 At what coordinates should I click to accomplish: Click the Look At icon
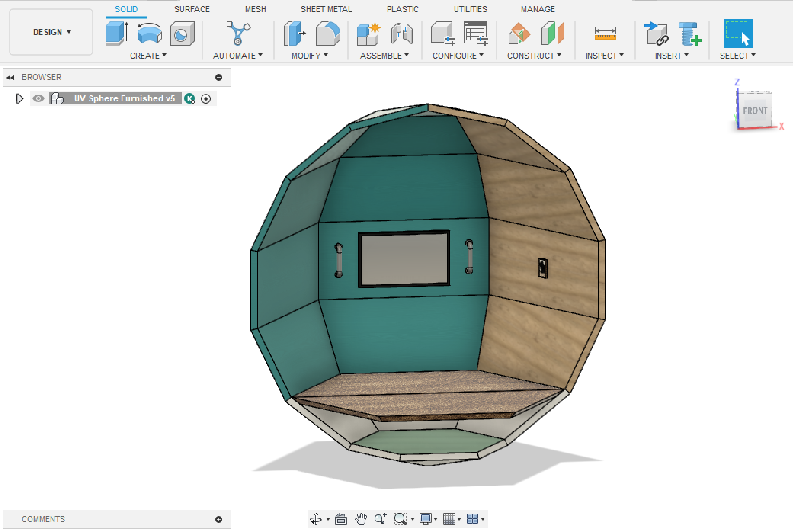(x=341, y=519)
